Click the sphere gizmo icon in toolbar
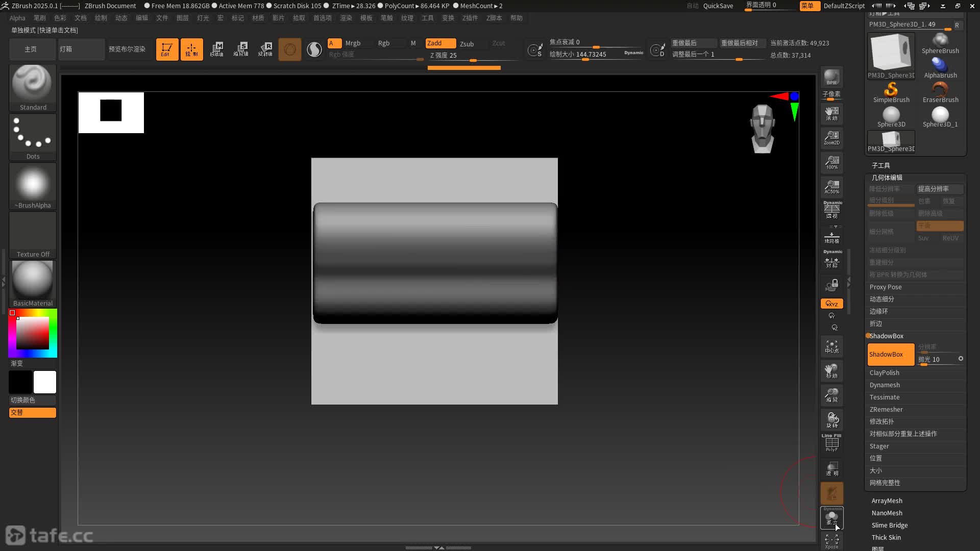Viewport: 980px width, 551px height. click(x=290, y=49)
